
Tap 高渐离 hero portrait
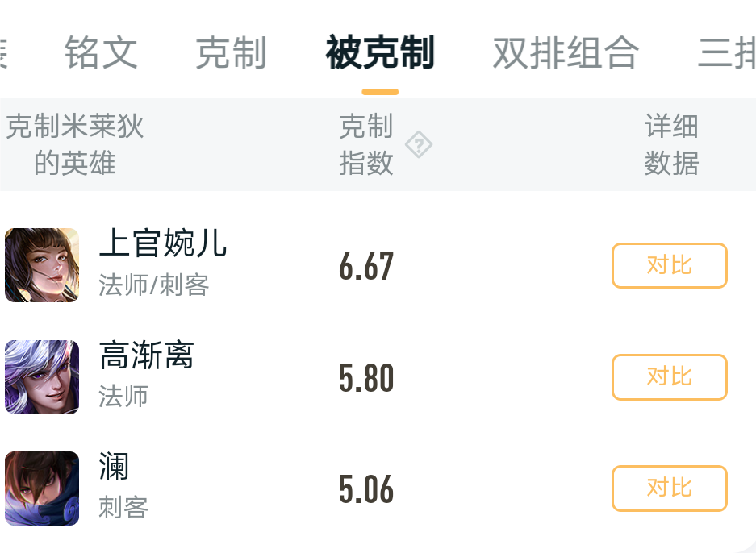click(42, 377)
